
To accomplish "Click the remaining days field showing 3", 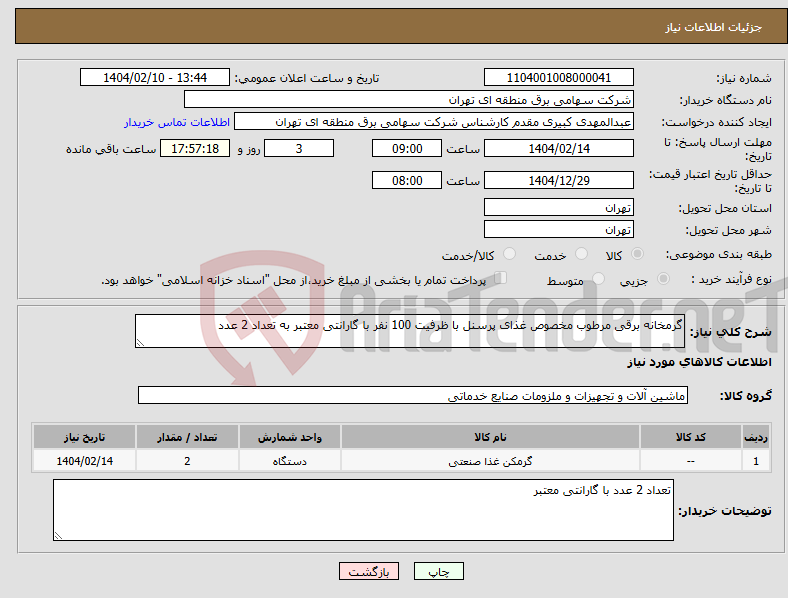I will (x=299, y=148).
